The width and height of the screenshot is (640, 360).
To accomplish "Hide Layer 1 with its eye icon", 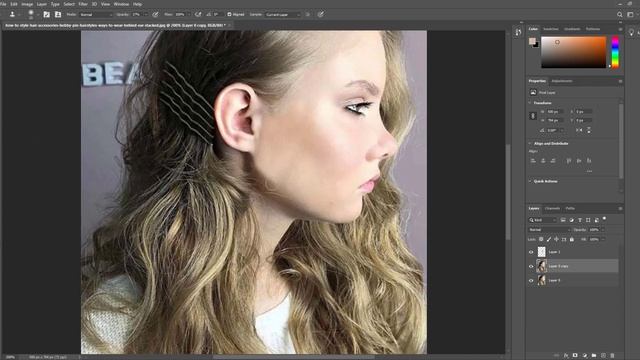I will pyautogui.click(x=531, y=252).
